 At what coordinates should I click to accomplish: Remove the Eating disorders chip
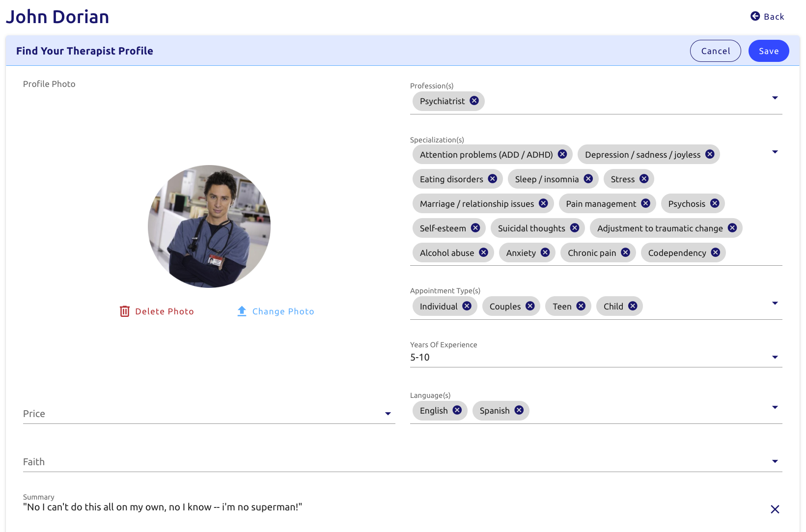(x=493, y=179)
